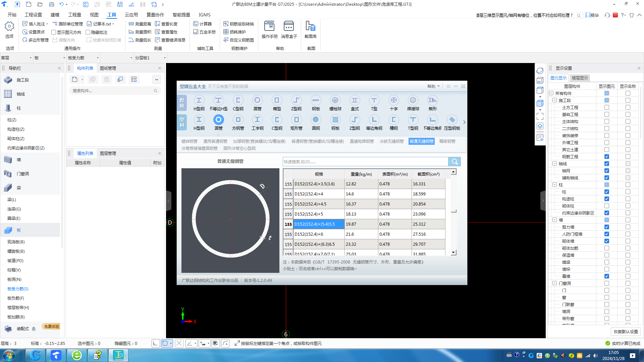Viewport: 644px width, 362px height.
Task: Switch to the 图层管理 tab
Action: coord(108,153)
